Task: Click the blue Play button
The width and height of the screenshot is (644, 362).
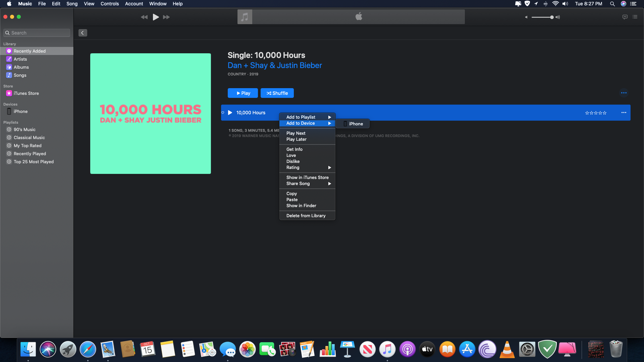Action: (x=243, y=93)
